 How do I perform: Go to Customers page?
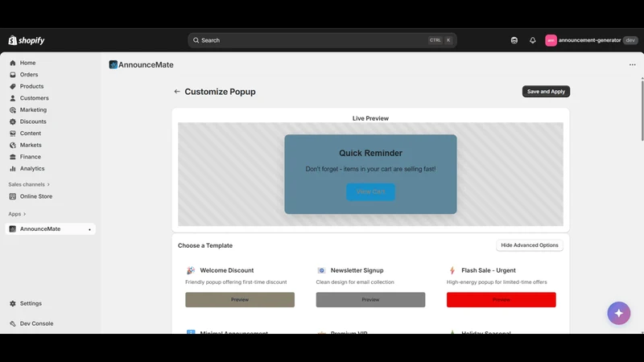click(34, 98)
